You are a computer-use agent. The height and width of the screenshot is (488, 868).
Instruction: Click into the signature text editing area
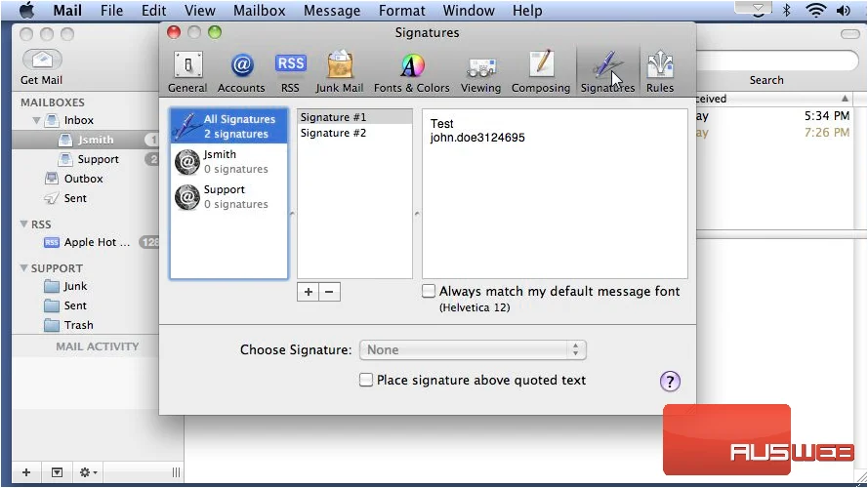tap(555, 193)
